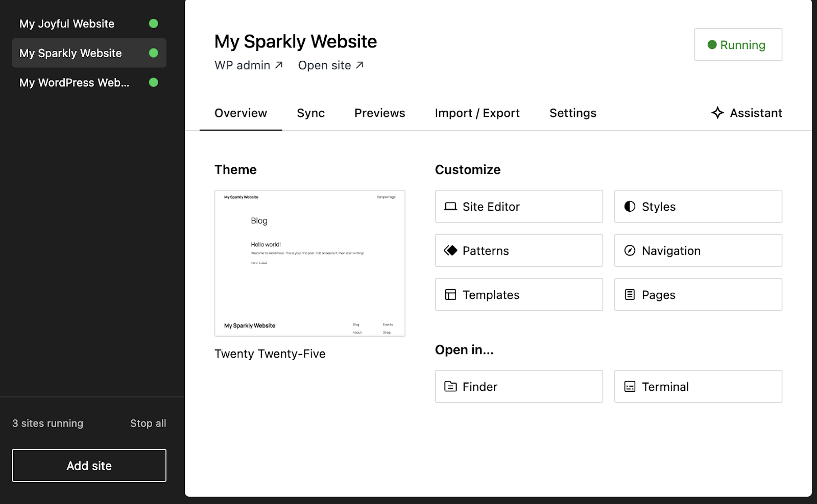817x504 pixels.
Task: Open the Import / Export tab
Action: pyautogui.click(x=477, y=113)
